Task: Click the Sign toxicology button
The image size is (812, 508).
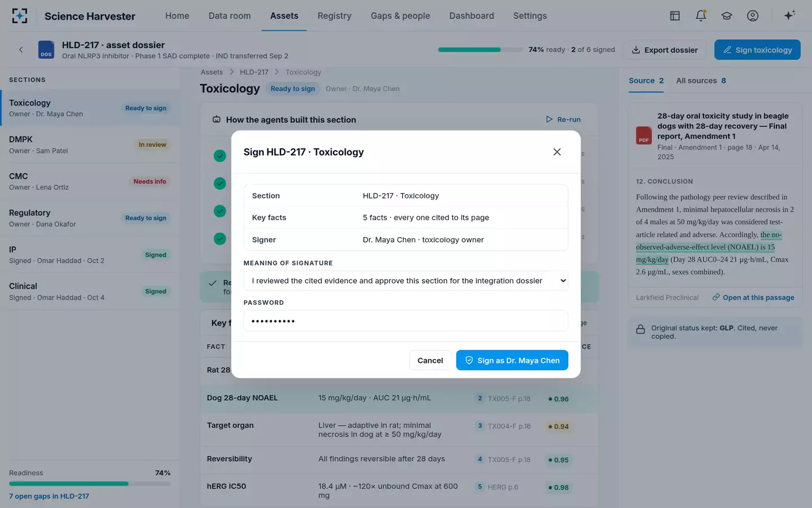Action: pyautogui.click(x=757, y=50)
